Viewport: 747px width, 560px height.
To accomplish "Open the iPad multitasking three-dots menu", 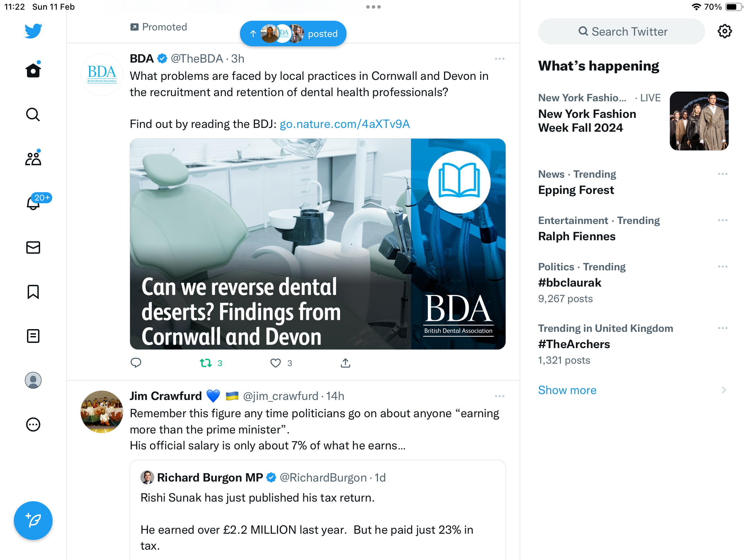I will point(373,7).
